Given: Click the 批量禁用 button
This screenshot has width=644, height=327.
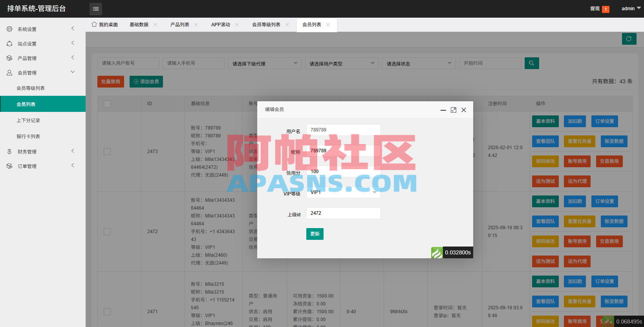Looking at the screenshot, I should [x=111, y=82].
